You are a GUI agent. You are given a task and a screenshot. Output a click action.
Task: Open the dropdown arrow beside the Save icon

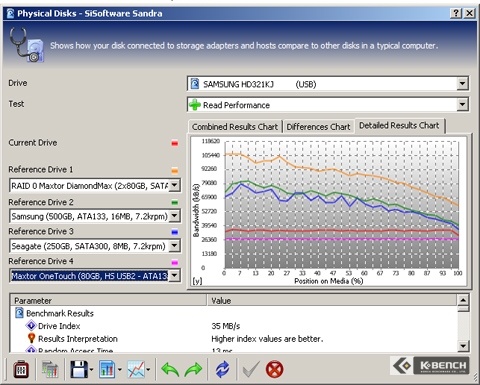coord(92,369)
